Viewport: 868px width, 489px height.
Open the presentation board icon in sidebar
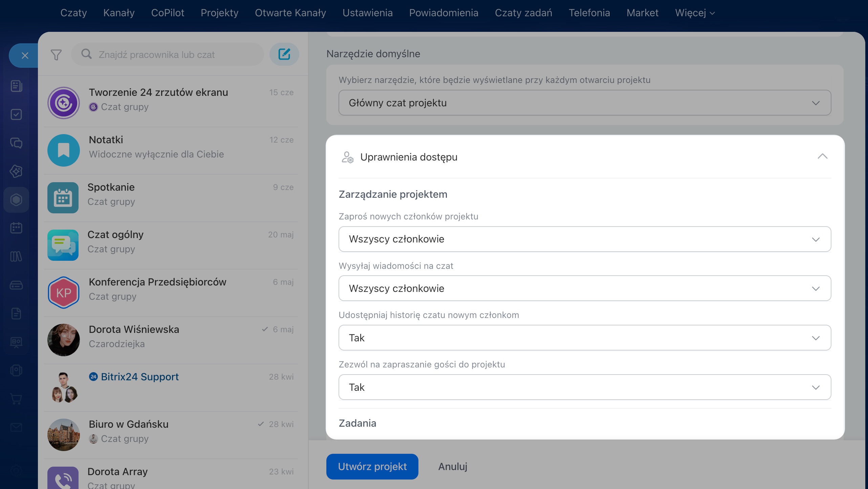pyautogui.click(x=16, y=342)
